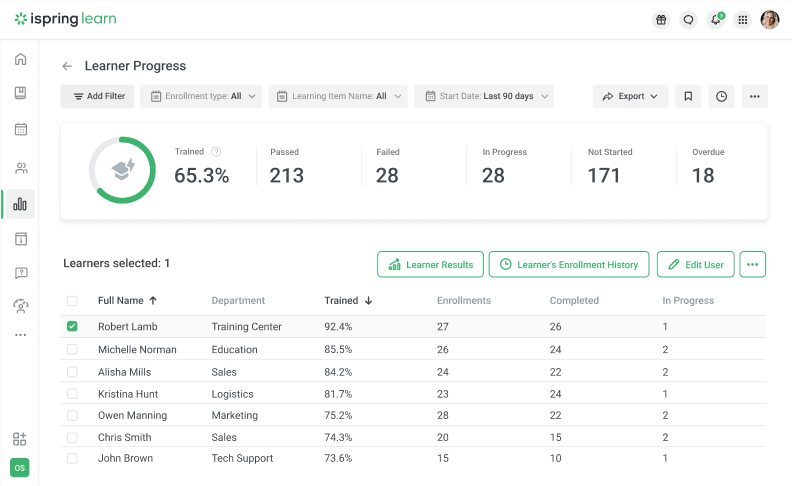Toggle the select-all header checkbox

pyautogui.click(x=72, y=301)
